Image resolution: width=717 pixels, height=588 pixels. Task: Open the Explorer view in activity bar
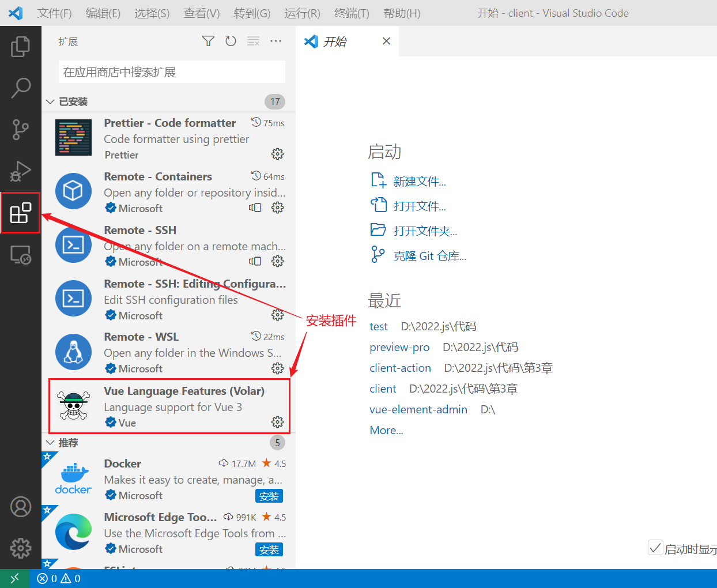pyautogui.click(x=21, y=47)
